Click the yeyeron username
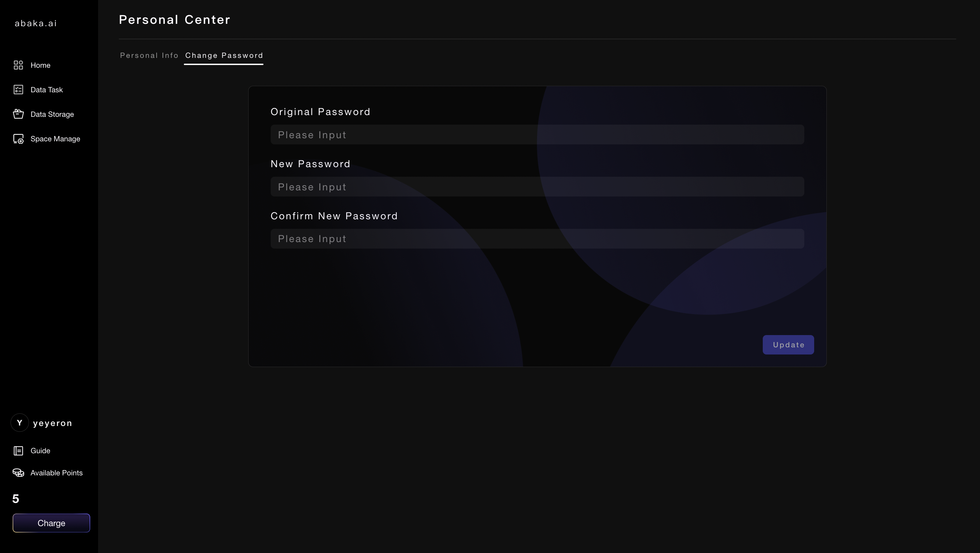 click(52, 423)
